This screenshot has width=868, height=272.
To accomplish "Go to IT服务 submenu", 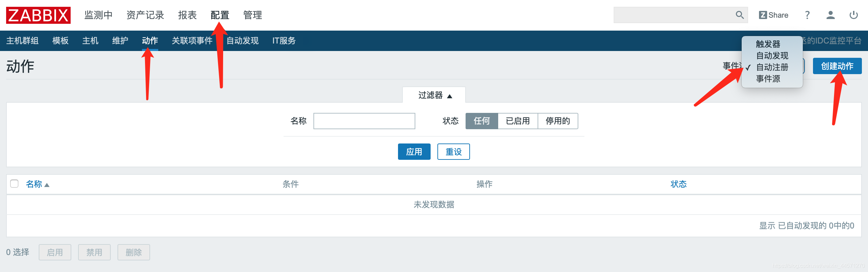I will (x=284, y=41).
